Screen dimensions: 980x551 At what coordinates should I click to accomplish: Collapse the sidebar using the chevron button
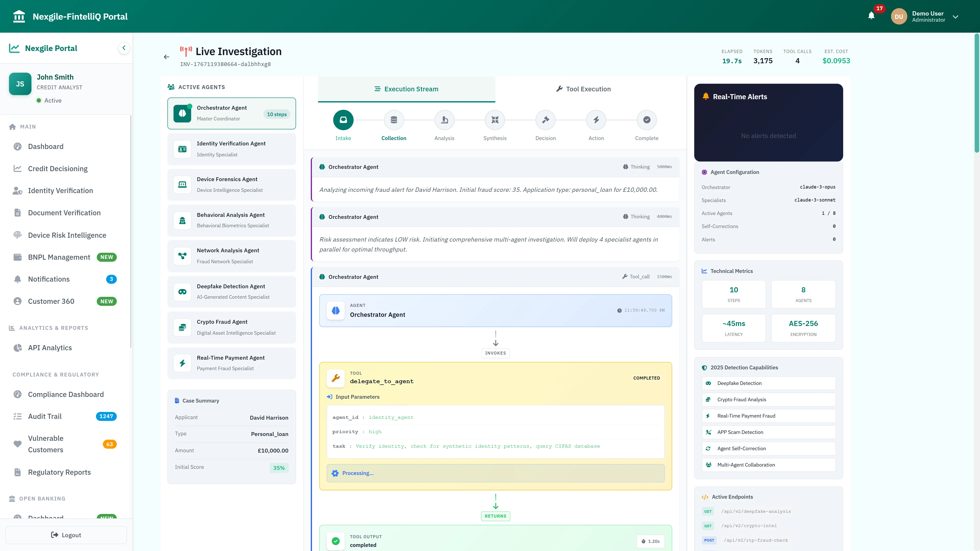click(x=124, y=48)
